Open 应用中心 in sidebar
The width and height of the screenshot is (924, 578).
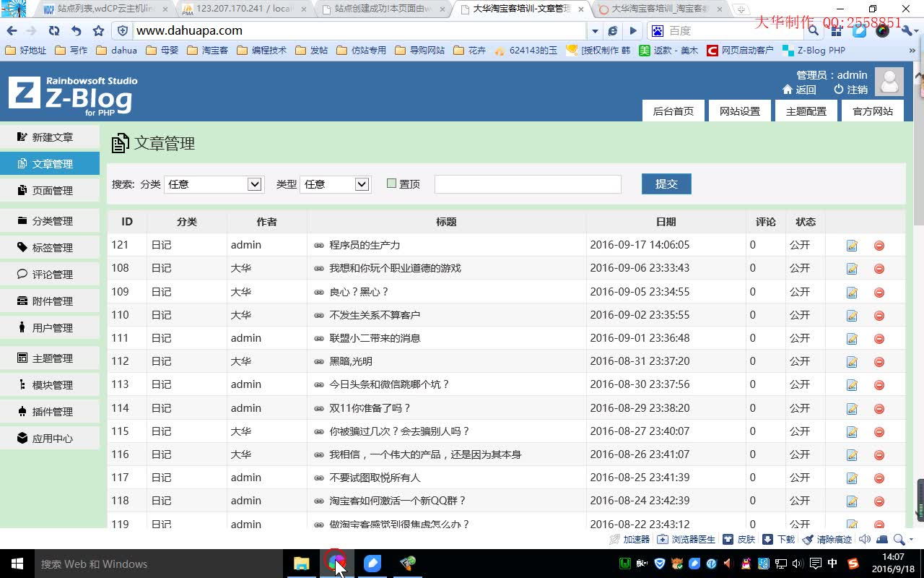(x=50, y=439)
